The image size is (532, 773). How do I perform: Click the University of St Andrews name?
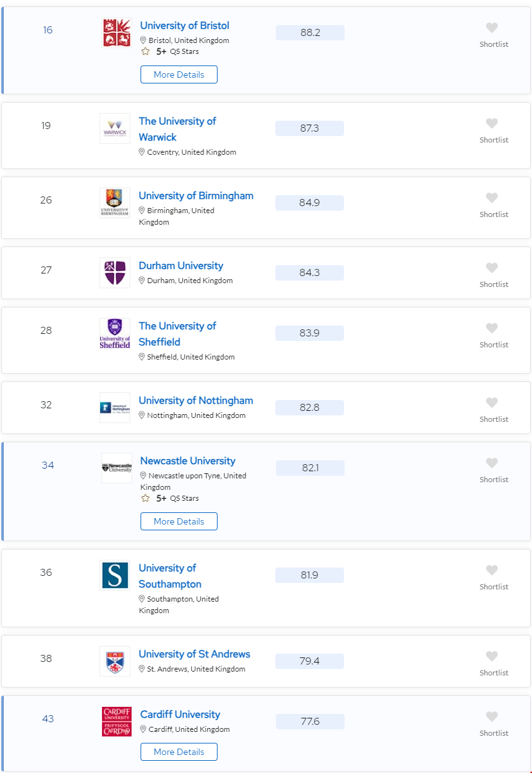click(x=194, y=654)
